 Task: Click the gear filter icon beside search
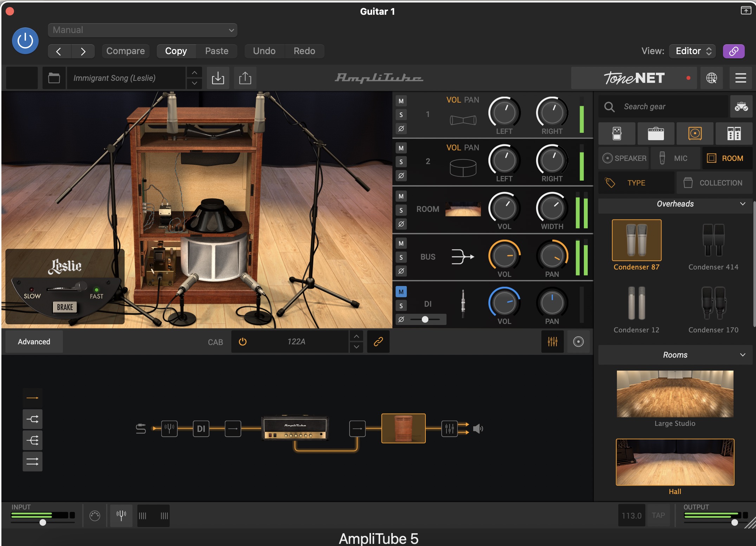(x=741, y=107)
